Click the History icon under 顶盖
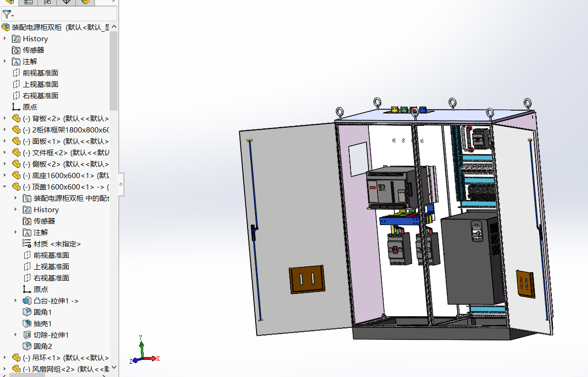 pos(27,209)
